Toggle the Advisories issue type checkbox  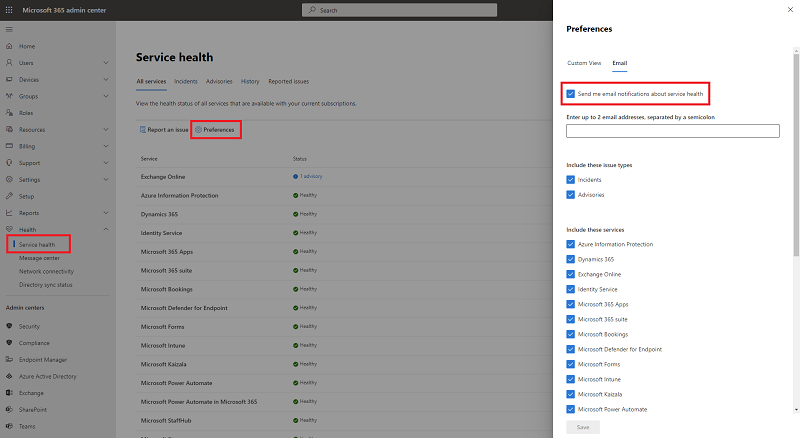coord(570,194)
